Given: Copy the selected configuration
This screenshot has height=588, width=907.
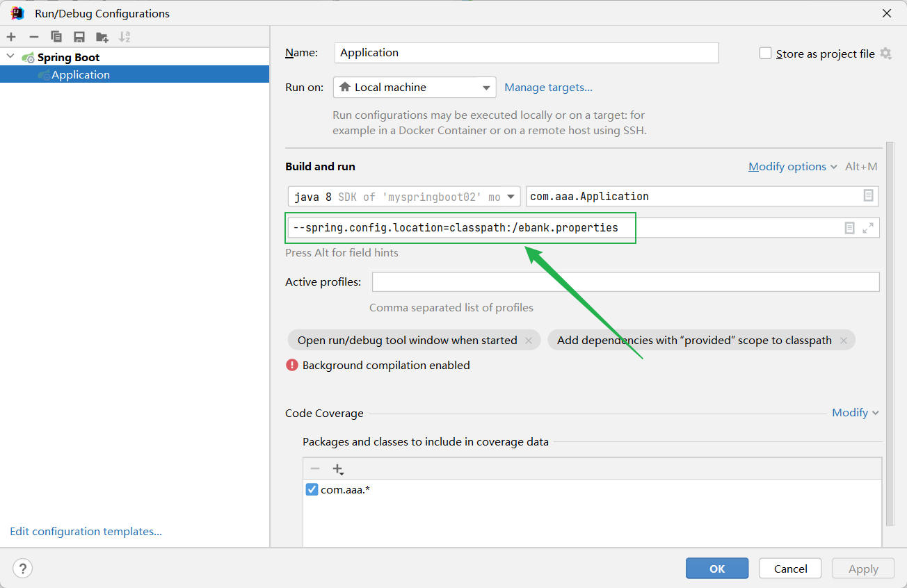Looking at the screenshot, I should click(x=56, y=37).
